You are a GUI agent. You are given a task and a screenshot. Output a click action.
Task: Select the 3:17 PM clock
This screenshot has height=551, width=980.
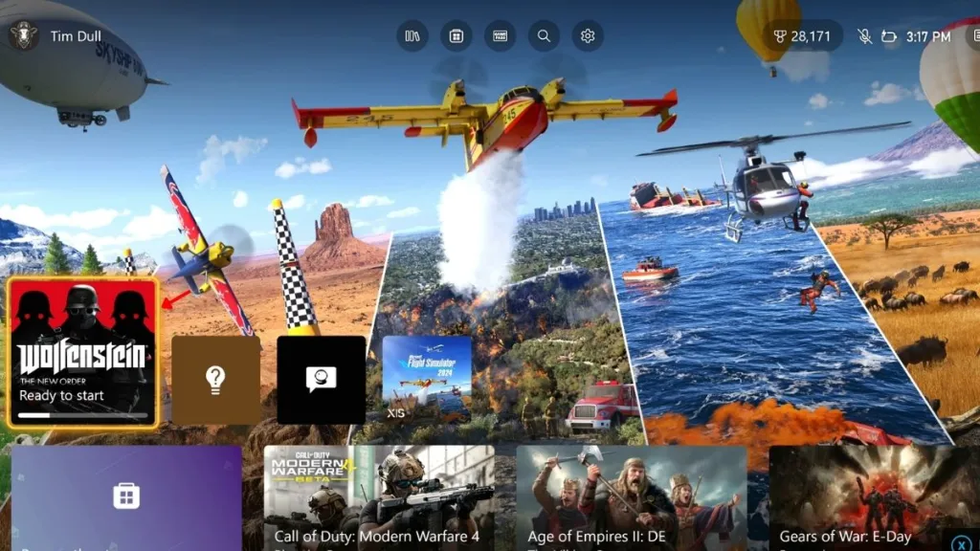pyautogui.click(x=928, y=37)
